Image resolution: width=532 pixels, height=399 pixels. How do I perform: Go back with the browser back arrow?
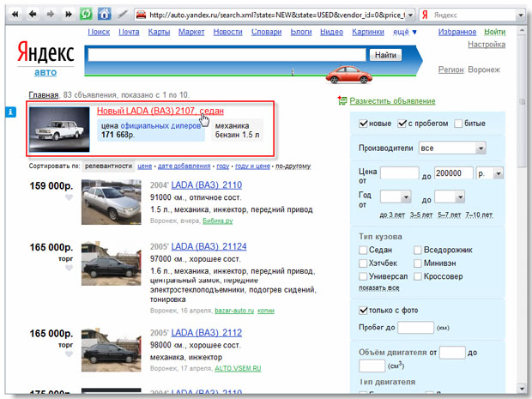(33, 15)
